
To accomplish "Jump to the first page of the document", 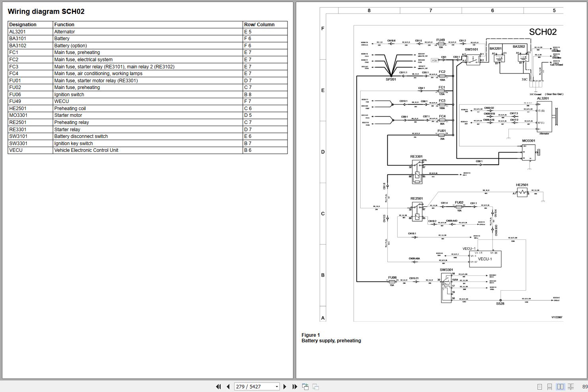I will pos(218,386).
